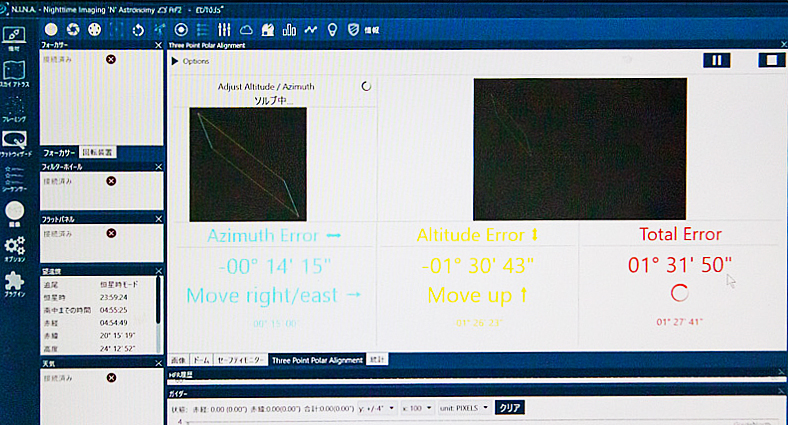Toggle the safety monitor shield icon
788x425 pixels.
[x=353, y=30]
